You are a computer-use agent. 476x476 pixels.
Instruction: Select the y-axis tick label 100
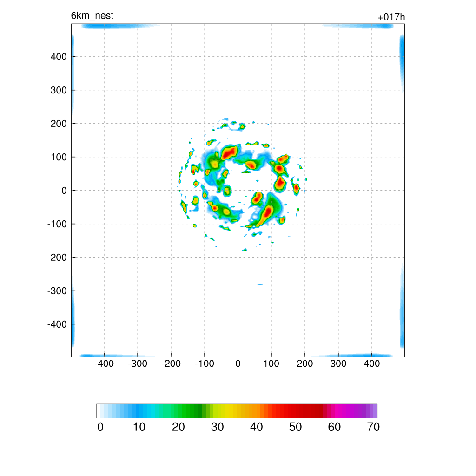(59, 157)
